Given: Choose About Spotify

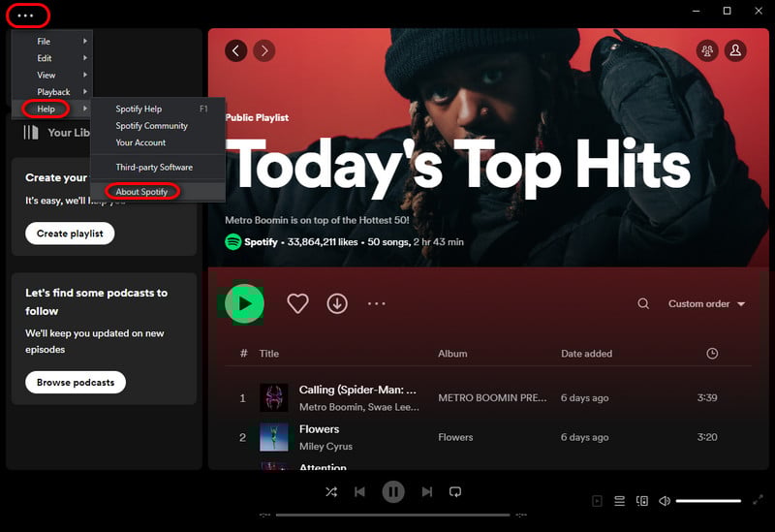Looking at the screenshot, I should [x=158, y=191].
